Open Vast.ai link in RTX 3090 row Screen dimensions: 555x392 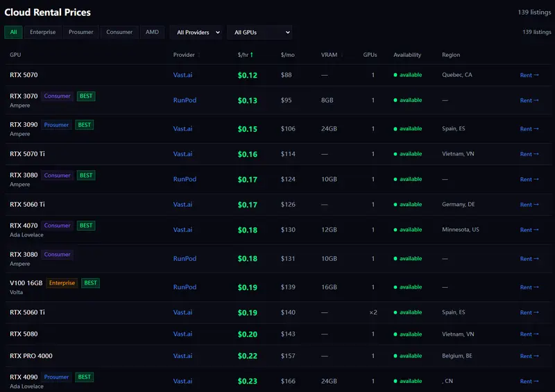[182, 128]
